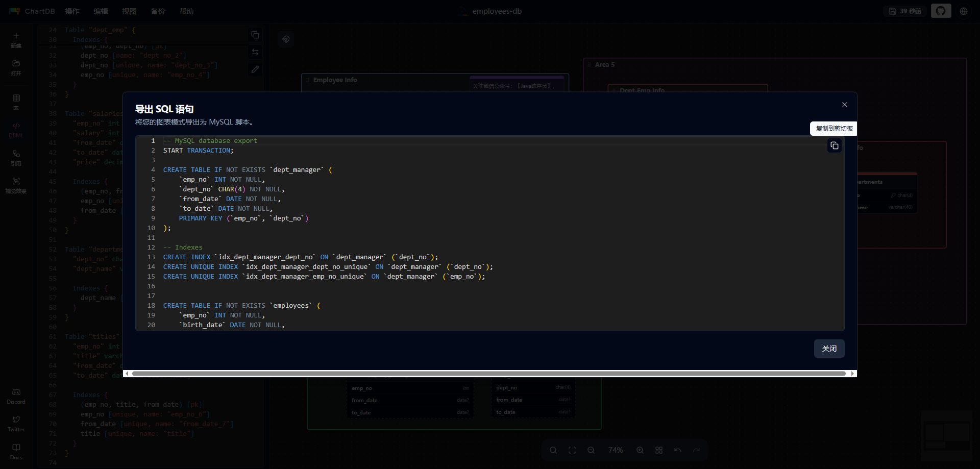The height and width of the screenshot is (469, 980).
Task: Open the 编辑 menu
Action: point(101,11)
